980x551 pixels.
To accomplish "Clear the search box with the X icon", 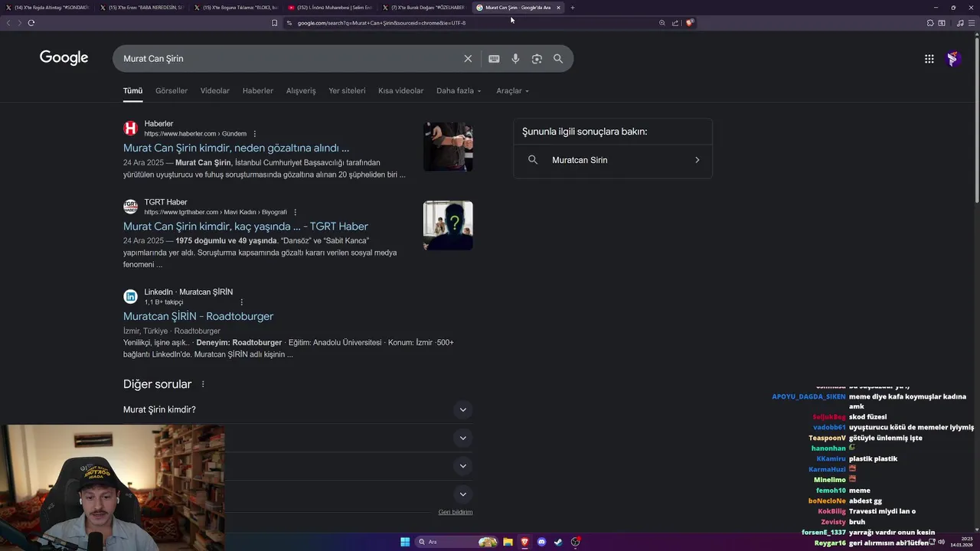I will [x=468, y=59].
